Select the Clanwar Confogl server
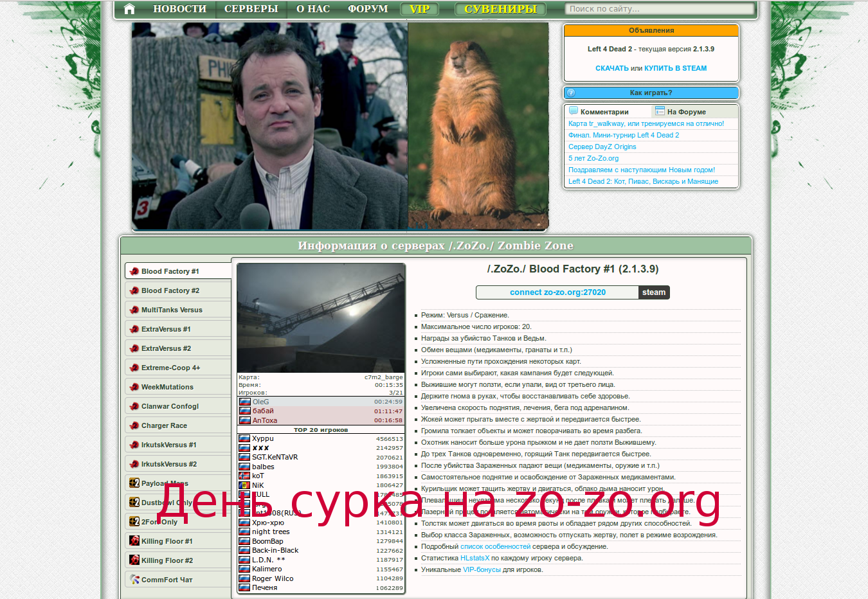The image size is (868, 599). click(x=178, y=406)
